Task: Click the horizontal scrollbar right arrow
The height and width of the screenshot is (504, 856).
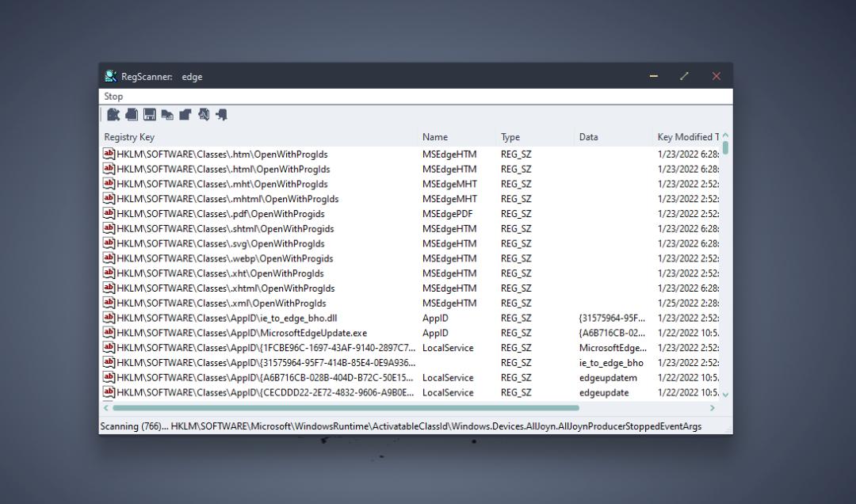Action: tap(713, 408)
